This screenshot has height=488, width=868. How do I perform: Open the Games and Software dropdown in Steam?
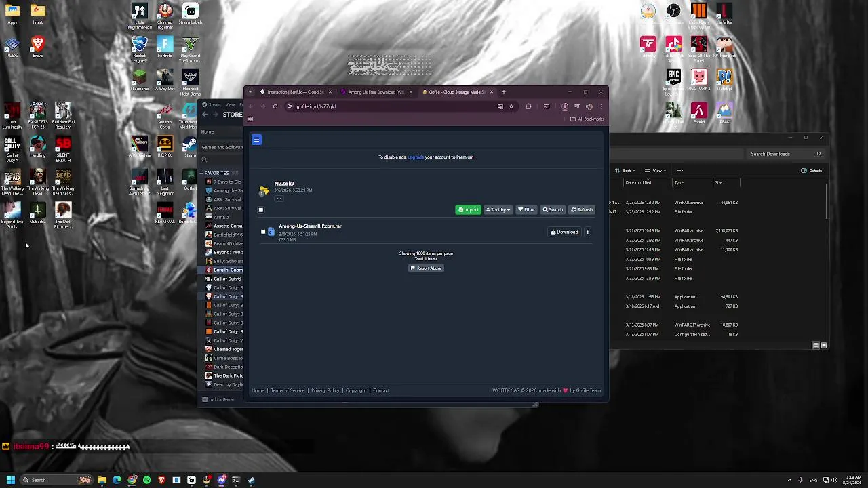click(x=222, y=147)
